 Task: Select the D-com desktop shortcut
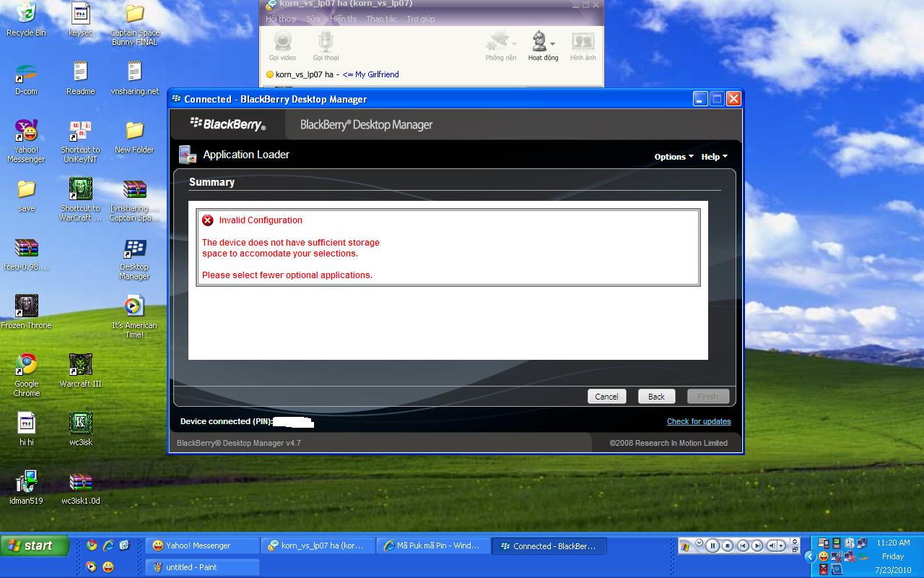click(26, 79)
